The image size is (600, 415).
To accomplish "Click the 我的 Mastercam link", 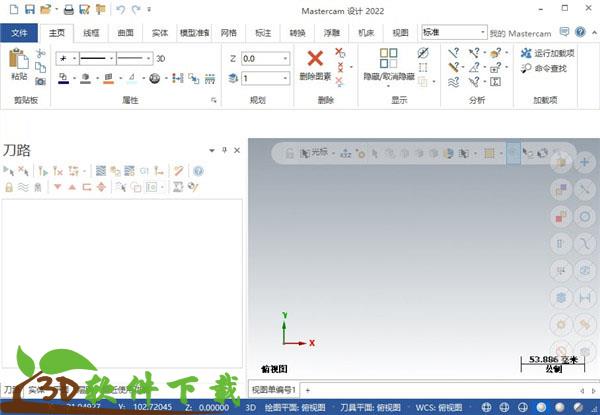I will pos(520,34).
